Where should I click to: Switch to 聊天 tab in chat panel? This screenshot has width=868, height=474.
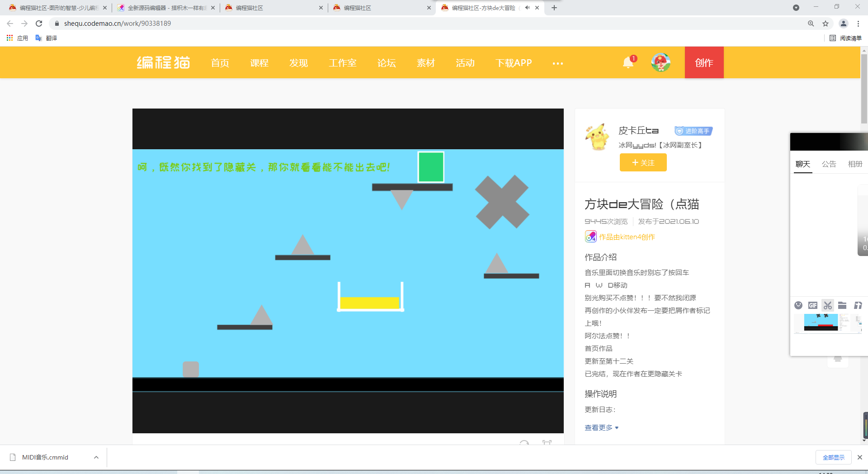coord(803,164)
